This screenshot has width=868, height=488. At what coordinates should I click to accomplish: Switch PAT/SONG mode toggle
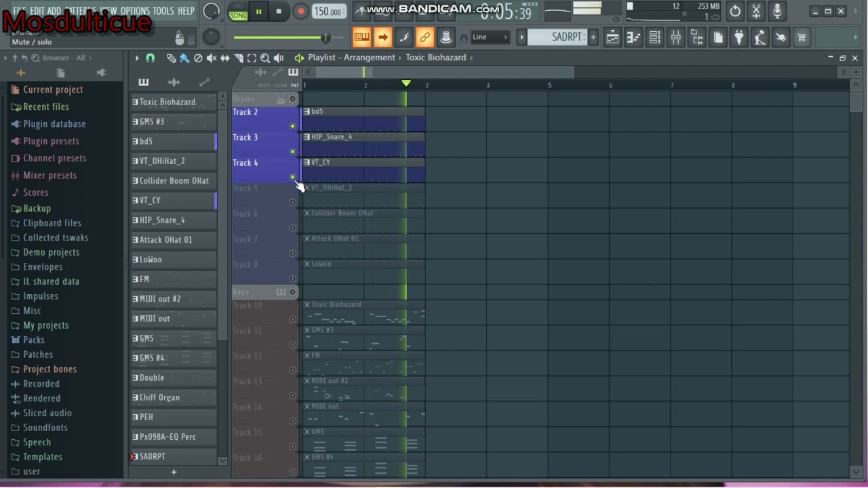[239, 12]
